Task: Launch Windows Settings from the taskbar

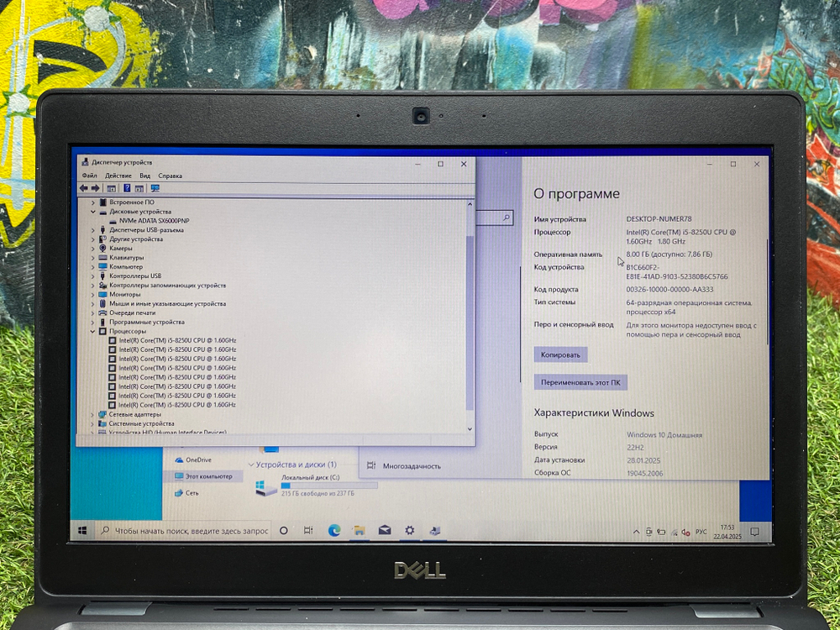Action: pos(410,531)
